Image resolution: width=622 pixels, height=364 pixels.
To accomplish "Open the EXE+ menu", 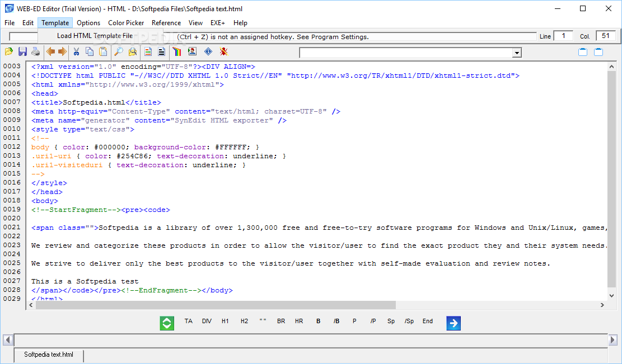I will [218, 23].
